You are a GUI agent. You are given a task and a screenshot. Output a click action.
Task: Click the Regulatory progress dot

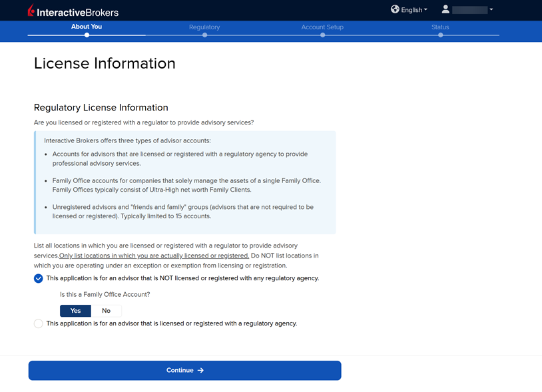coord(204,35)
